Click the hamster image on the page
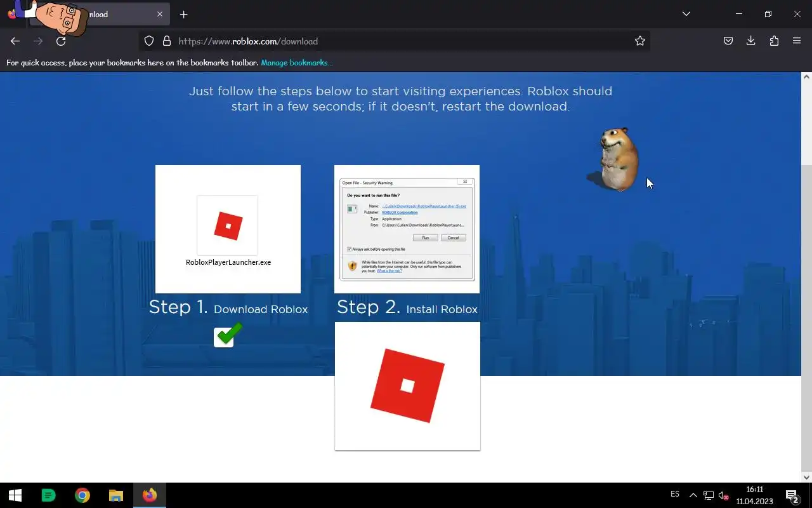 coord(615,159)
